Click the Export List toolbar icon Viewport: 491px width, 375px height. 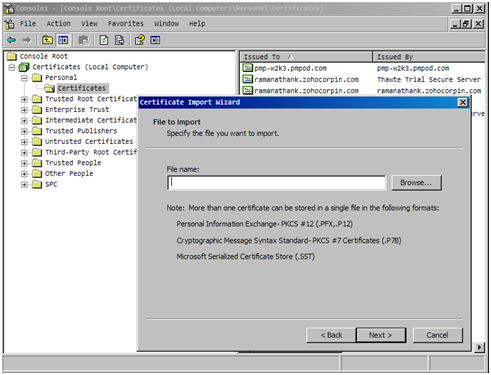pos(119,40)
